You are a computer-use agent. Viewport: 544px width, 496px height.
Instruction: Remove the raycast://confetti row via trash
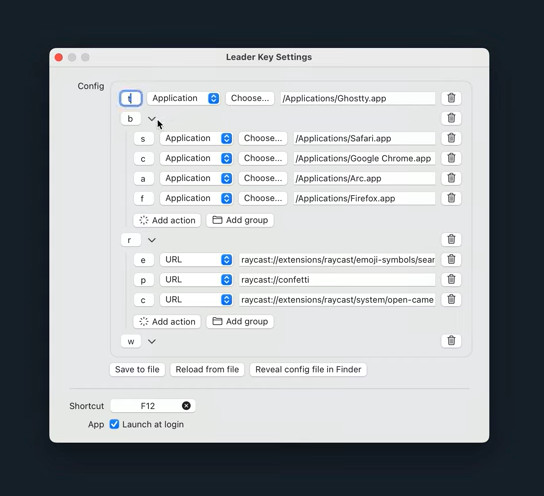tap(451, 280)
